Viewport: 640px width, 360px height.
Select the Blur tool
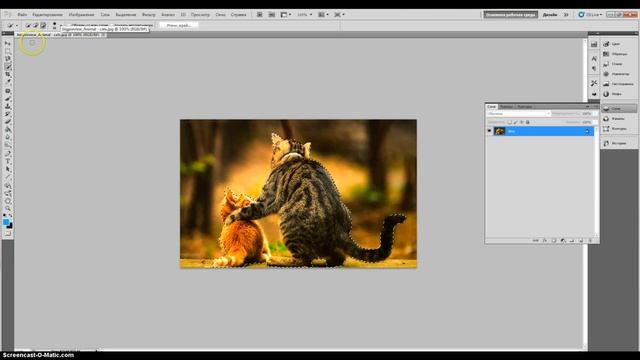8,138
